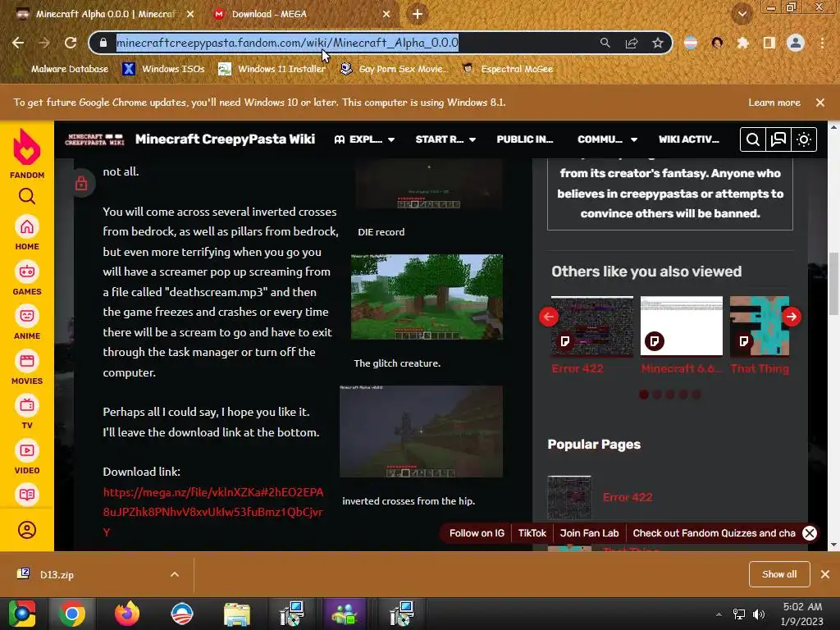Click TikTok button
Image resolution: width=840 pixels, height=630 pixels.
(532, 533)
